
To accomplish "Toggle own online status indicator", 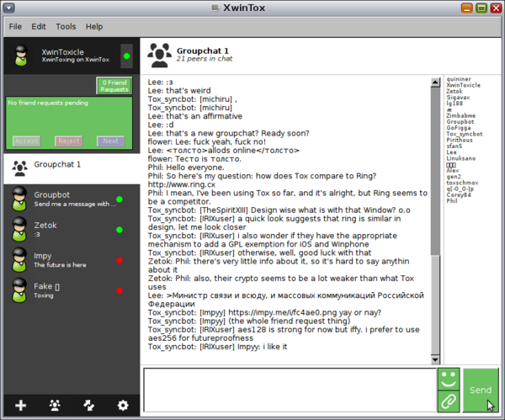I will coord(126,56).
